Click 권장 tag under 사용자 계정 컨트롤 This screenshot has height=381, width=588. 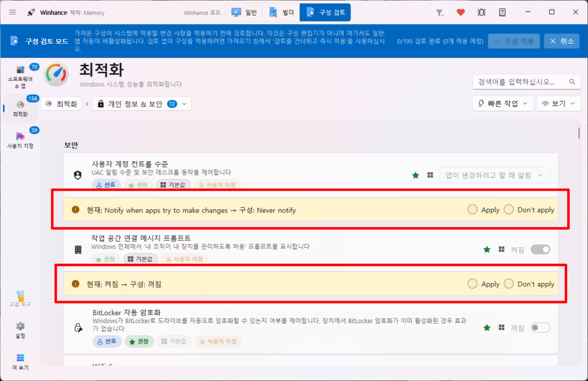tap(138, 185)
